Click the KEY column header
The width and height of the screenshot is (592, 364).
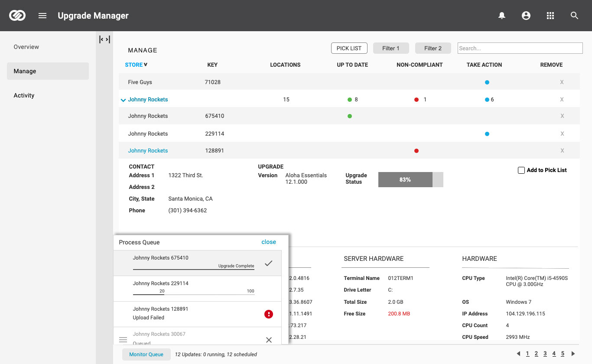pyautogui.click(x=212, y=65)
